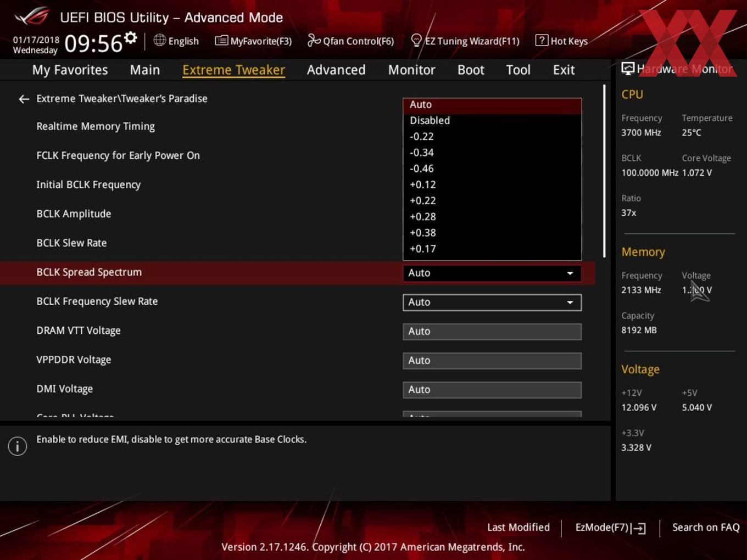
Task: Click the +12V reading 12.096 V
Action: (x=639, y=408)
